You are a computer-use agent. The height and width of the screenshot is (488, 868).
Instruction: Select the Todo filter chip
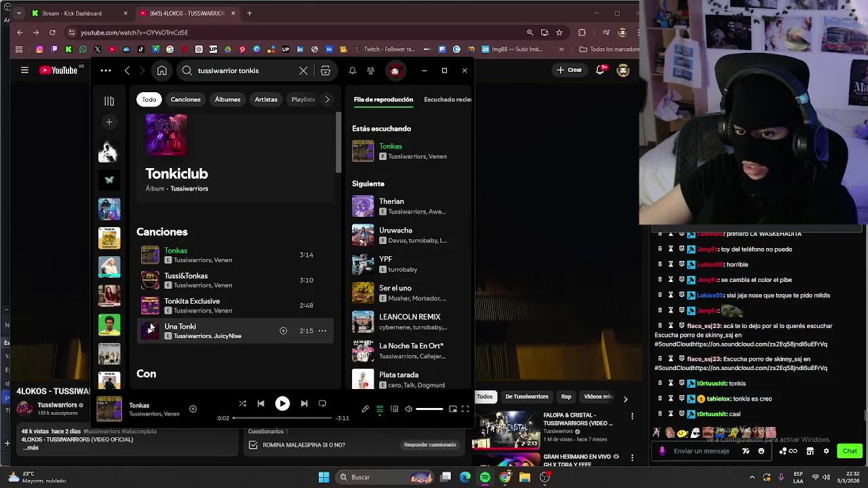pyautogui.click(x=149, y=100)
